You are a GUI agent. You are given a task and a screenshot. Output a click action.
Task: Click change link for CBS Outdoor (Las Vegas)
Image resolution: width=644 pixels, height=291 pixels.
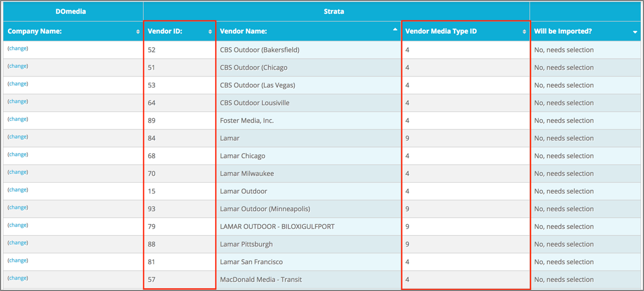coord(18,84)
